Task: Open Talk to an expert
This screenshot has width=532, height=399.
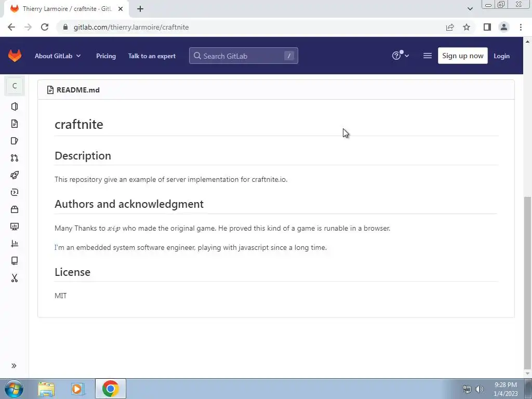Action: [x=152, y=56]
